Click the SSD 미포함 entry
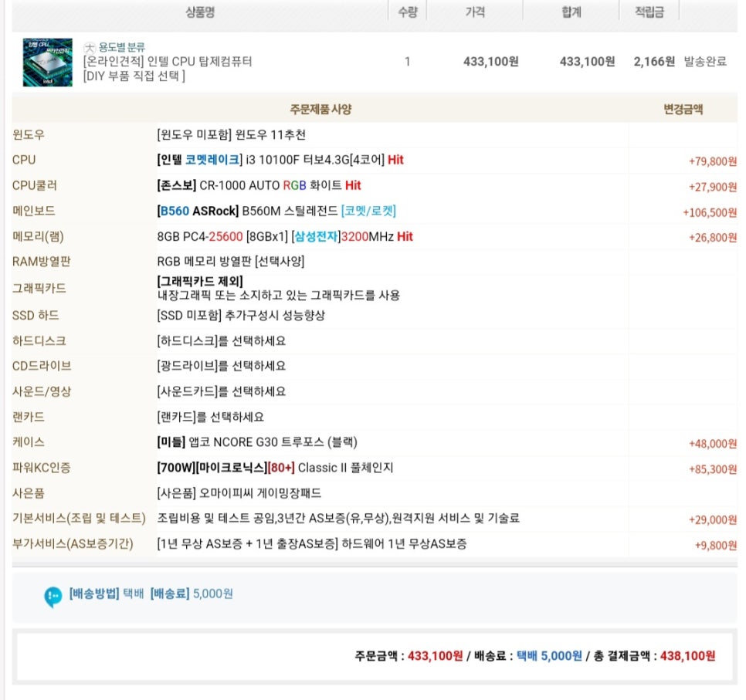The height and width of the screenshot is (700, 746). click(x=241, y=316)
